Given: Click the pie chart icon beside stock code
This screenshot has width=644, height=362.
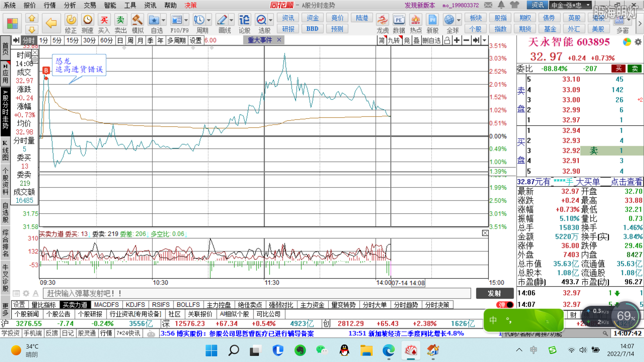Looking at the screenshot, I should click(x=627, y=42).
